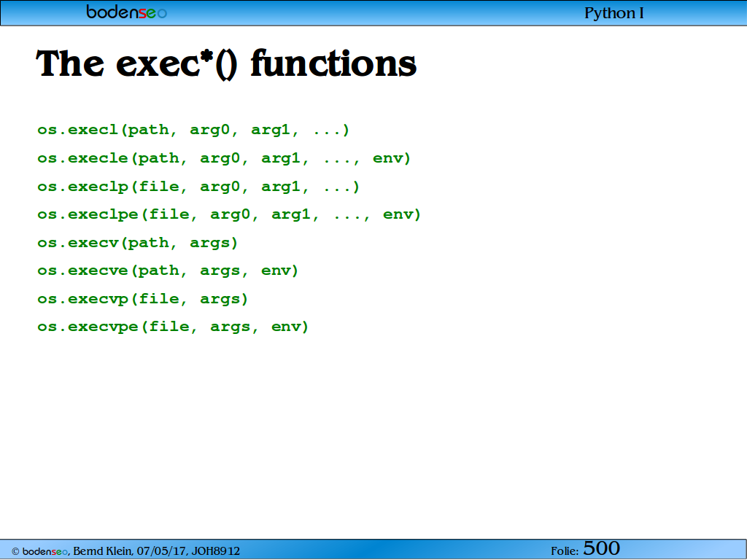747x560 pixels.
Task: Click the os.execlpe line with env
Action: [x=229, y=214]
